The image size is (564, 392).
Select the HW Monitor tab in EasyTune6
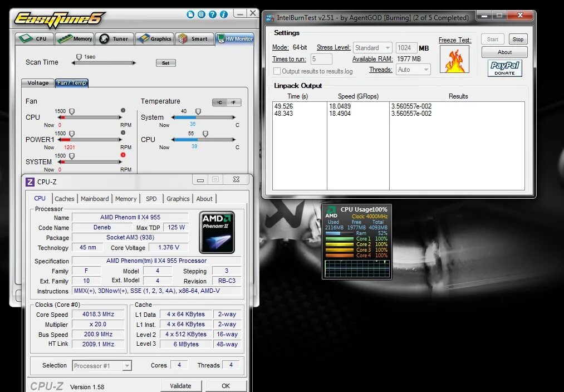235,38
